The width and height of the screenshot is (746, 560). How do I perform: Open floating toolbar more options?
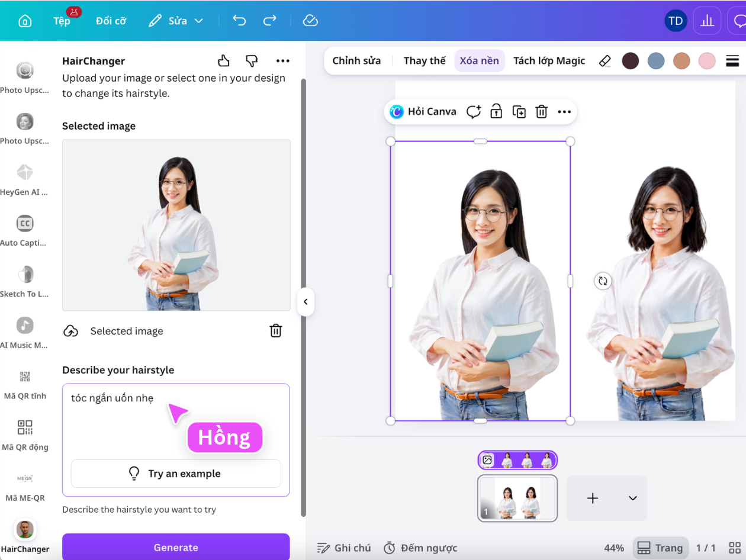coord(564,111)
